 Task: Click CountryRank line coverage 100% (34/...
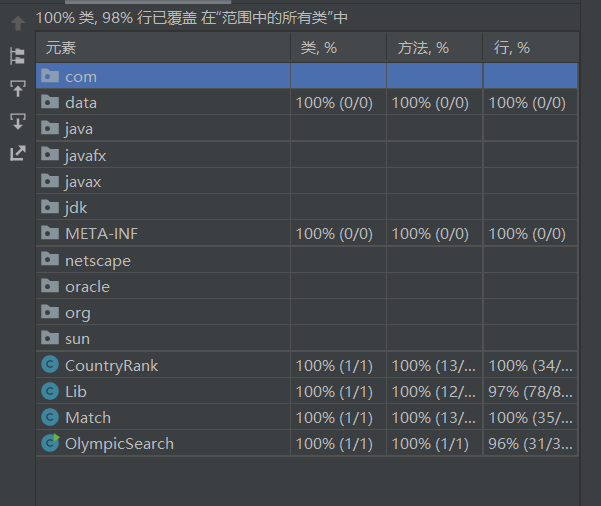pyautogui.click(x=530, y=366)
